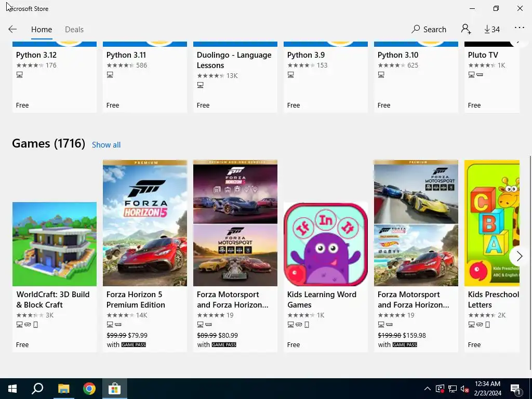Open the Python 3.9 app card
This screenshot has width=532, height=399.
(x=326, y=77)
